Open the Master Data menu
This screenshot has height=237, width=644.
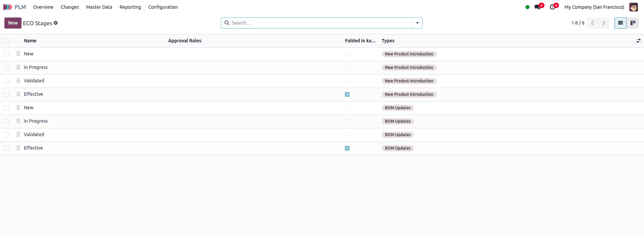click(x=99, y=7)
